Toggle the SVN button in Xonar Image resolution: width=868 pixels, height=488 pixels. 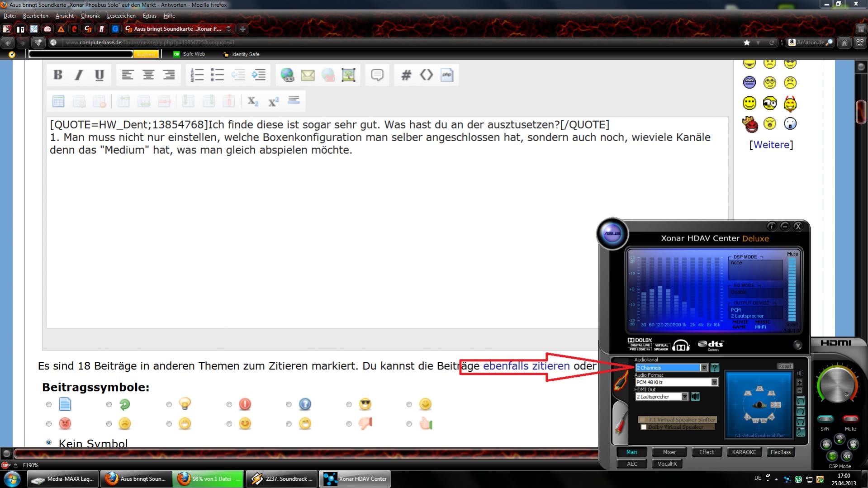pos(825,419)
